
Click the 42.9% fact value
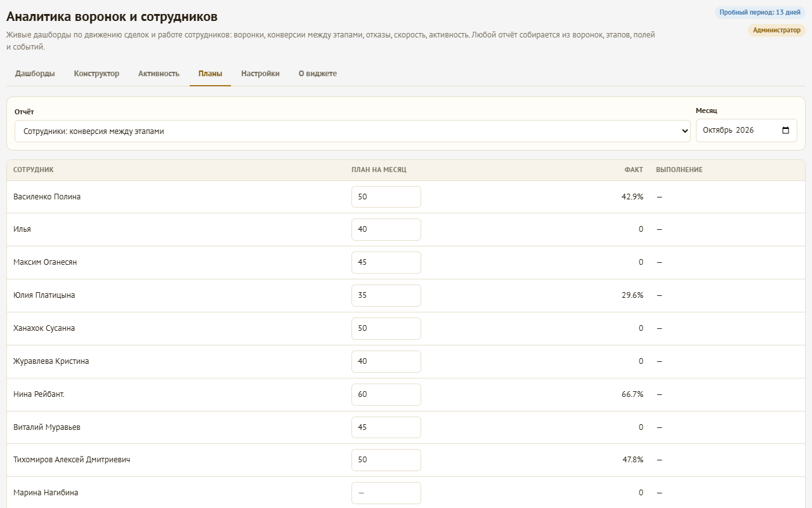pos(632,197)
